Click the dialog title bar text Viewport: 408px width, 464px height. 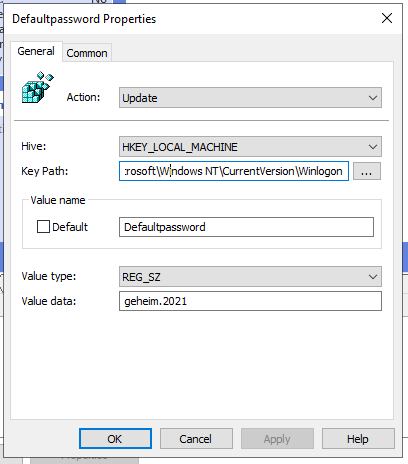pos(84,19)
